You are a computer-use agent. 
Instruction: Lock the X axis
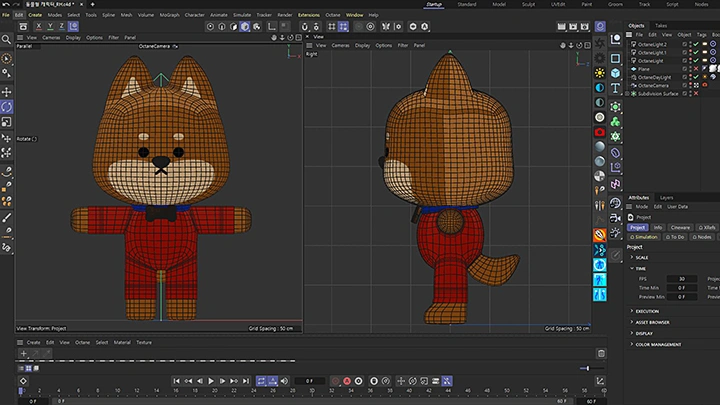39,27
